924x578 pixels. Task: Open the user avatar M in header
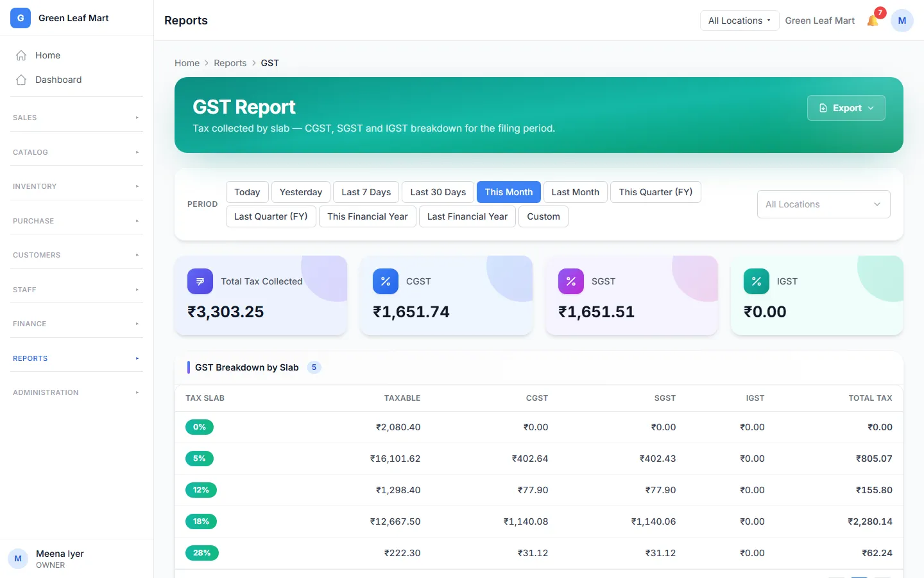tap(902, 21)
